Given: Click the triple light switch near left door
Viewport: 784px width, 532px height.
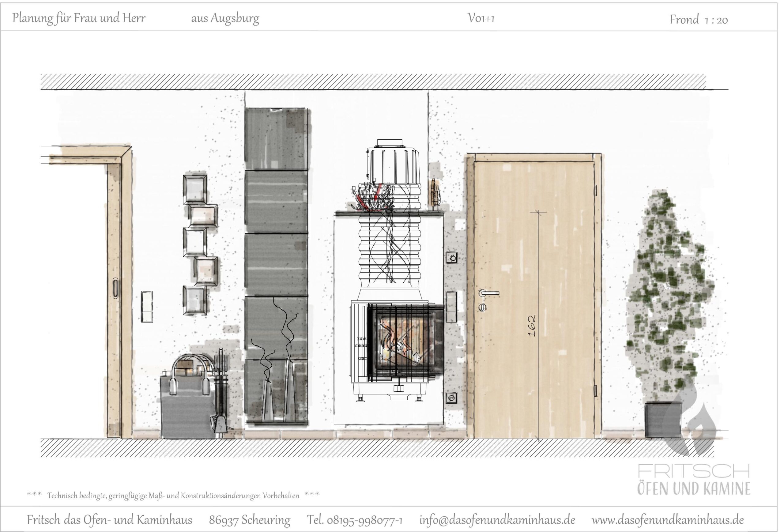Looking at the screenshot, I should click(147, 307).
